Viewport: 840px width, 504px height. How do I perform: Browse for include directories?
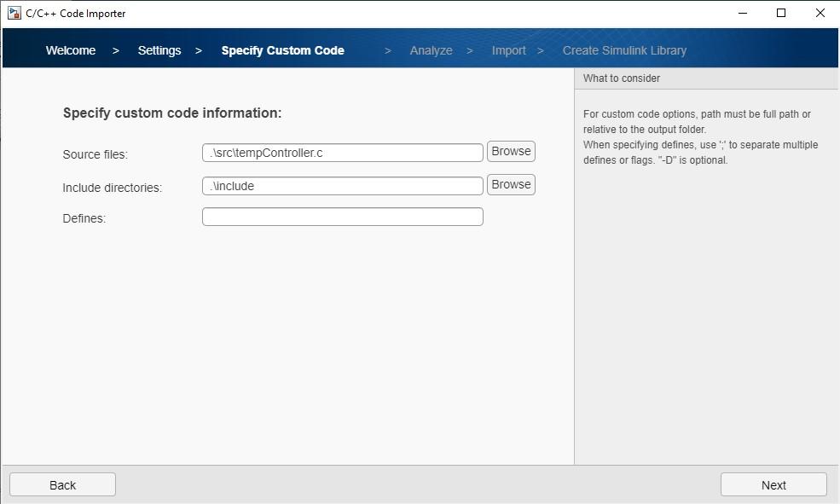coord(511,185)
